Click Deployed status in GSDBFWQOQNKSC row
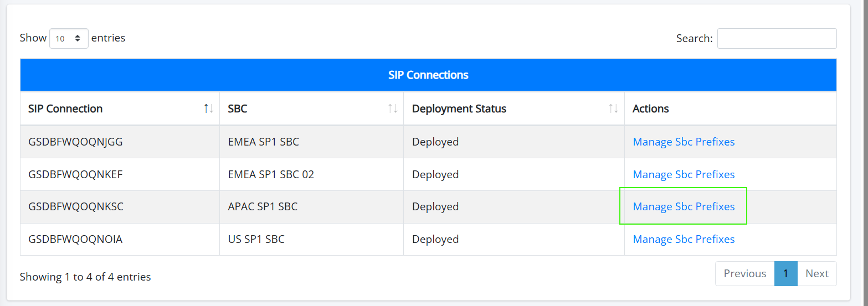 pos(435,206)
